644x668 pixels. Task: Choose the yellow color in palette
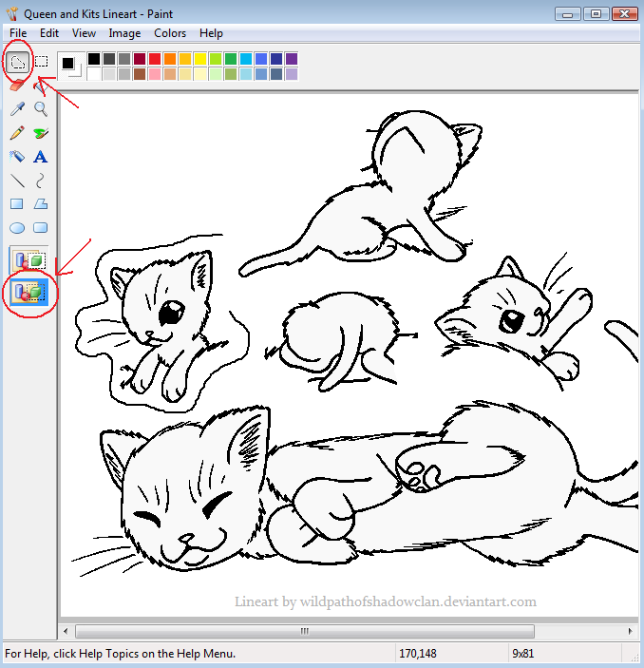tap(200, 59)
